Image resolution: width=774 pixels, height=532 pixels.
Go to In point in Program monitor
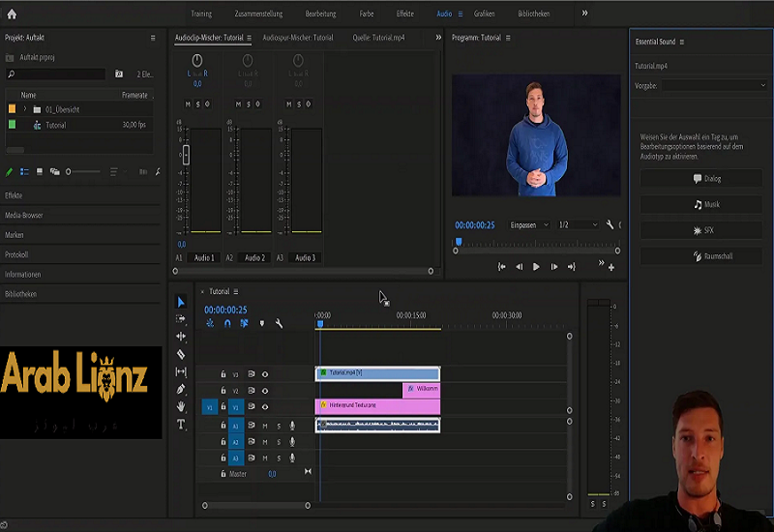coord(501,267)
